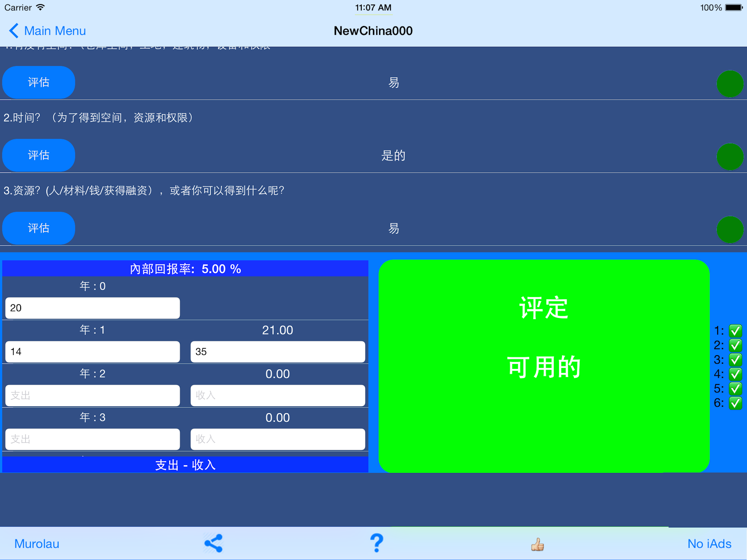
Task: Go back to Main Menu
Action: pos(47,31)
